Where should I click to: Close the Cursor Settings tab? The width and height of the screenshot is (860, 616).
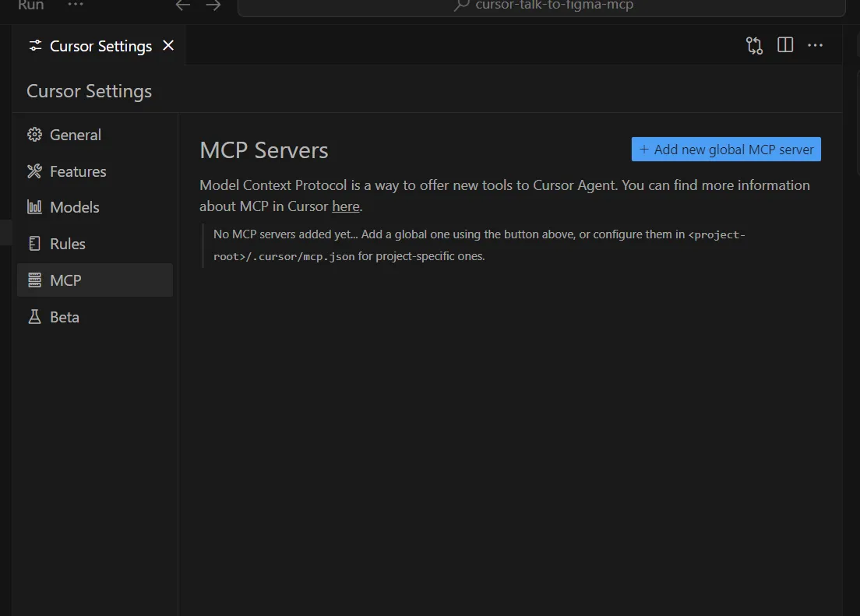click(x=168, y=45)
